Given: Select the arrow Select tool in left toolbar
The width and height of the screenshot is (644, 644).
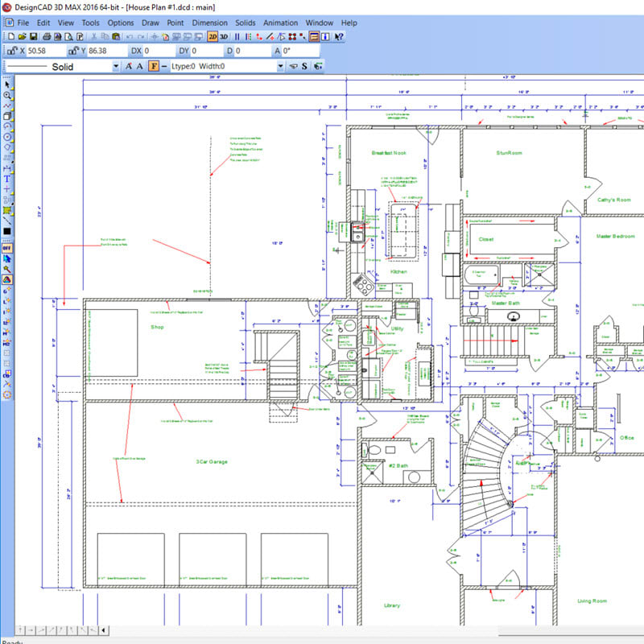Looking at the screenshot, I should coord(7,85).
